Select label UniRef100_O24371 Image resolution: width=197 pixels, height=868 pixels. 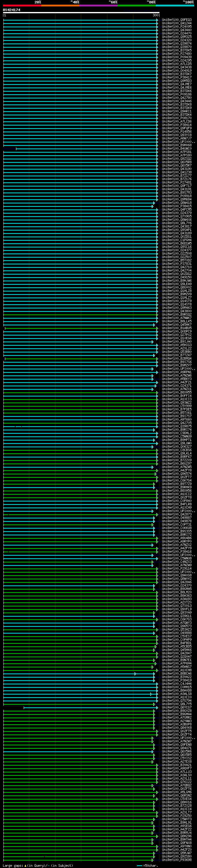177,386
